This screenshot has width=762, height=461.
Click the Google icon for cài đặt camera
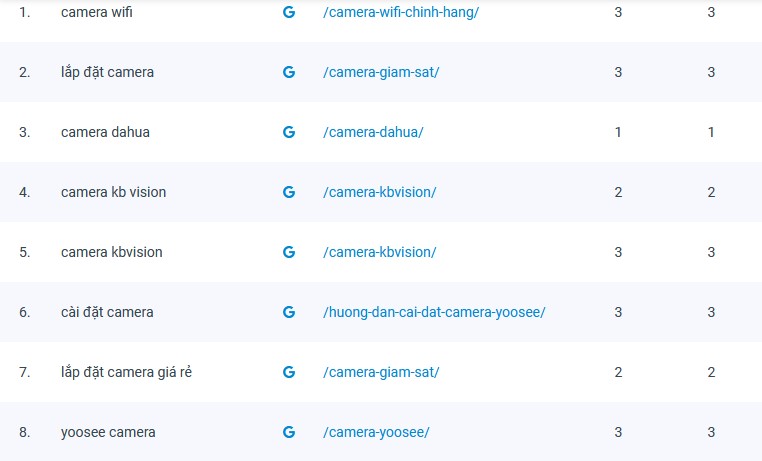289,312
